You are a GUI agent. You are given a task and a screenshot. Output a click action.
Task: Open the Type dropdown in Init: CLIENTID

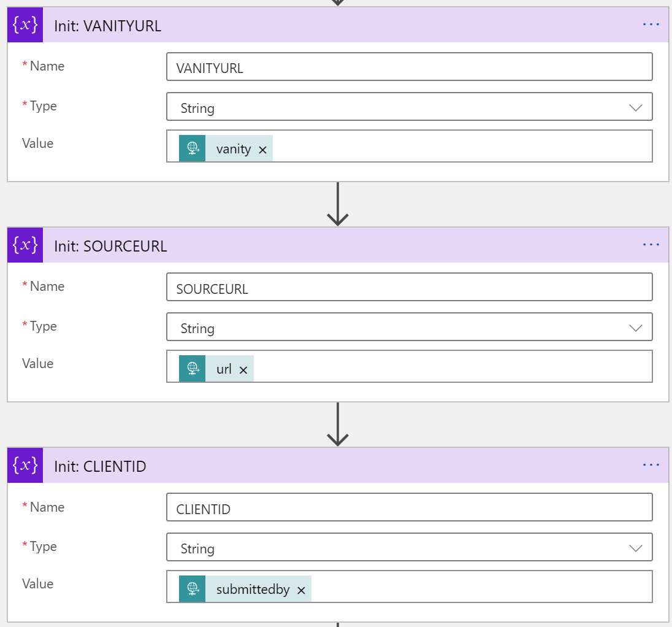click(x=636, y=547)
